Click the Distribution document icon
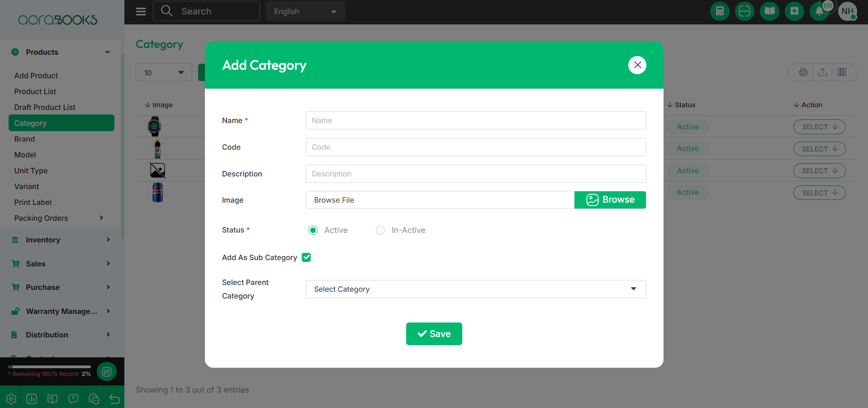This screenshot has width=868, height=408. [14, 335]
